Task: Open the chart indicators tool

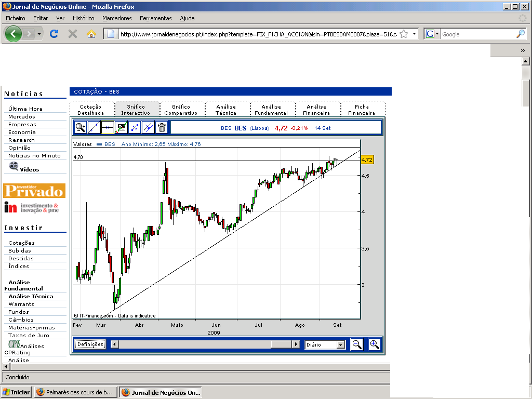Action: pyautogui.click(x=121, y=128)
